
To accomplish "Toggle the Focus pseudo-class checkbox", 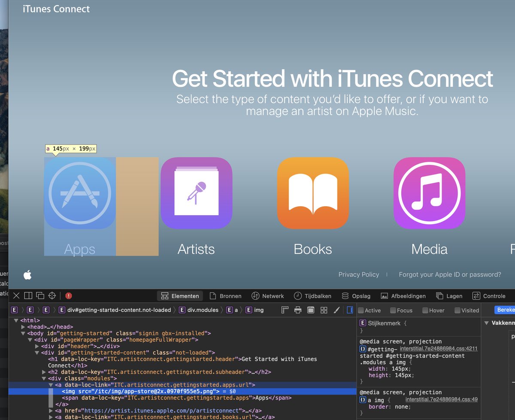I will tap(393, 310).
